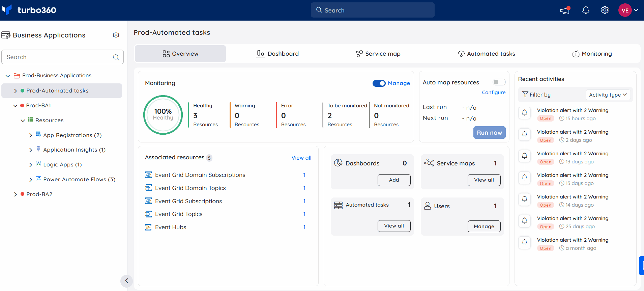Screen dimensions: 644x291
Task: Click the Configure link
Action: click(x=494, y=92)
